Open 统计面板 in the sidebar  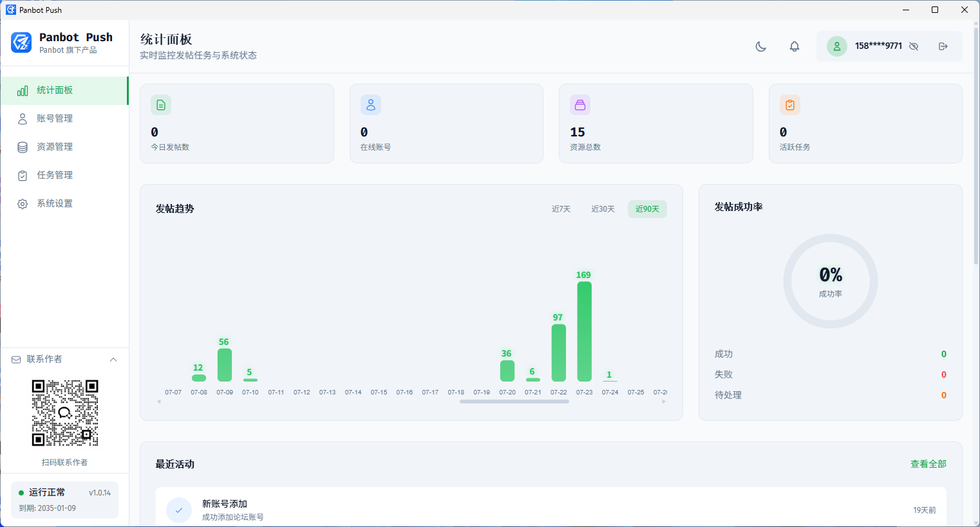tap(64, 91)
